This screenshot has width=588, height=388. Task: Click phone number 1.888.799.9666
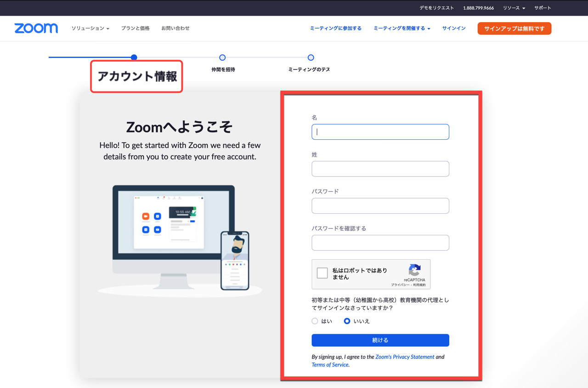click(478, 8)
